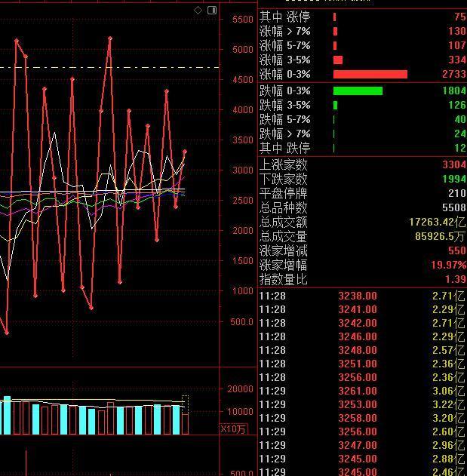Click the 20000 volume axis label

click(240, 388)
